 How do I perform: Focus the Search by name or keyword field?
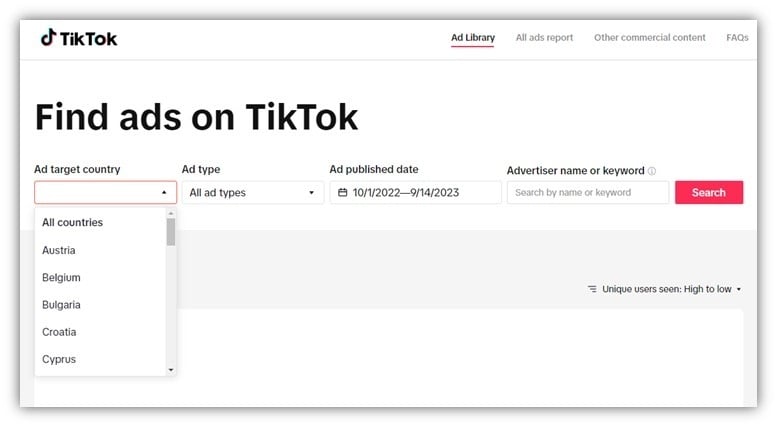pyautogui.click(x=588, y=192)
